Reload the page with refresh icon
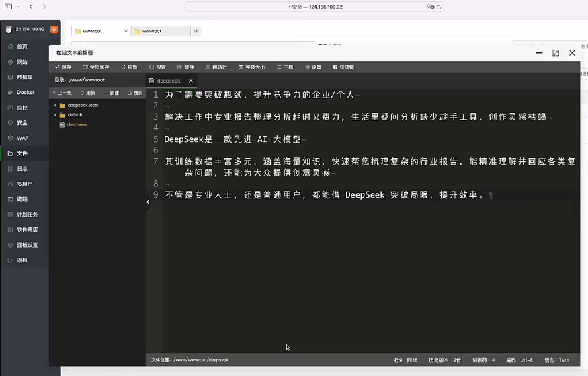The height and width of the screenshot is (376, 588). (x=439, y=7)
